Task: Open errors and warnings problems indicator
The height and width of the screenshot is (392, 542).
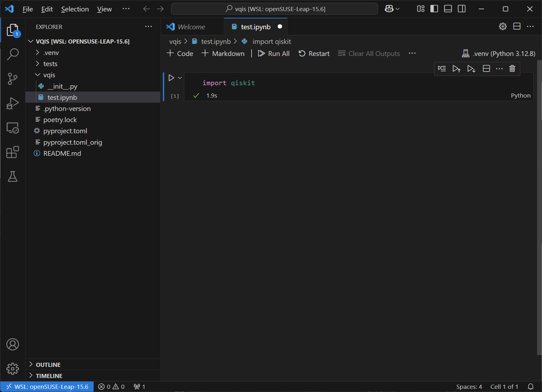Action: pyautogui.click(x=111, y=387)
